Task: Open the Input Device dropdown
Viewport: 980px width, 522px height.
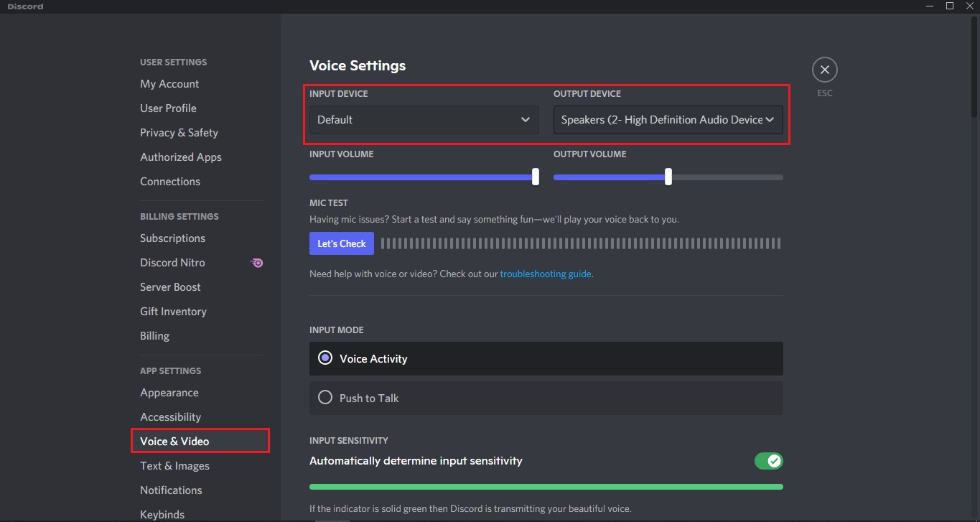Action: pyautogui.click(x=424, y=120)
